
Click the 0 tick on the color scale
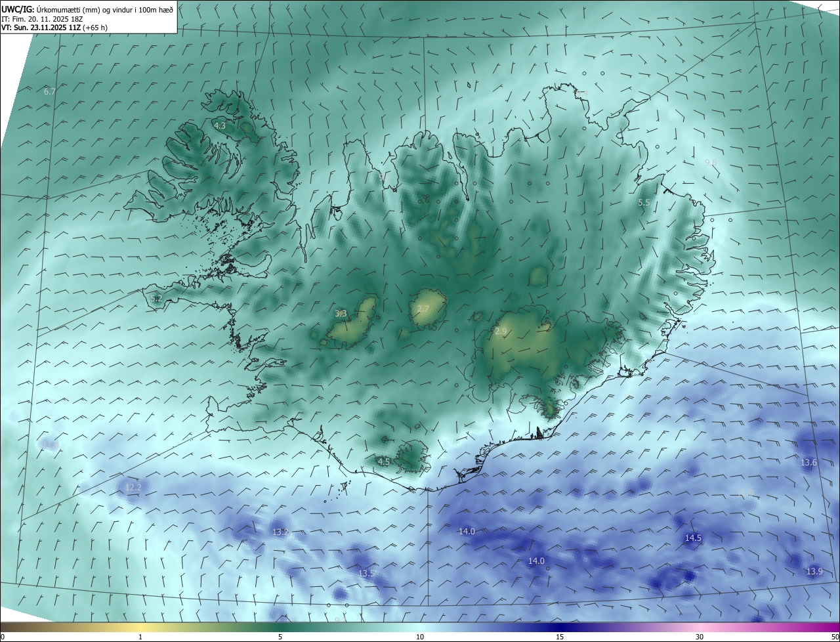coord(2,637)
